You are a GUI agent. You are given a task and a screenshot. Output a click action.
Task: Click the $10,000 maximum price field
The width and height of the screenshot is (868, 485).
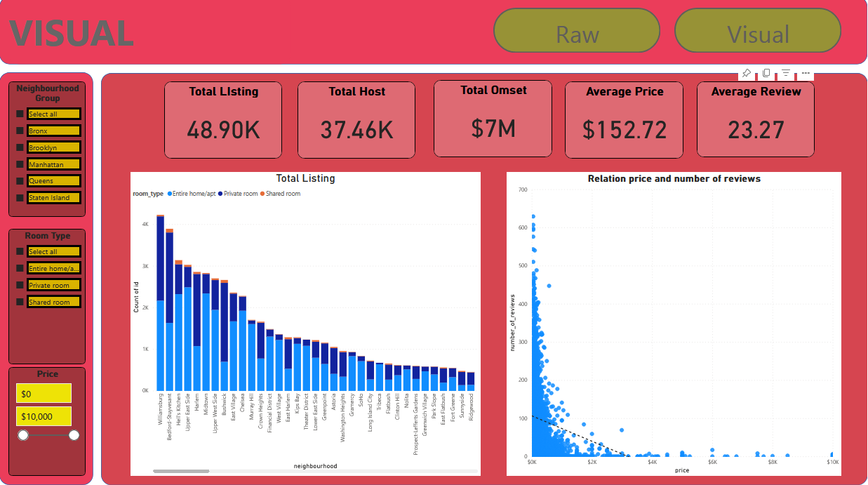(44, 416)
